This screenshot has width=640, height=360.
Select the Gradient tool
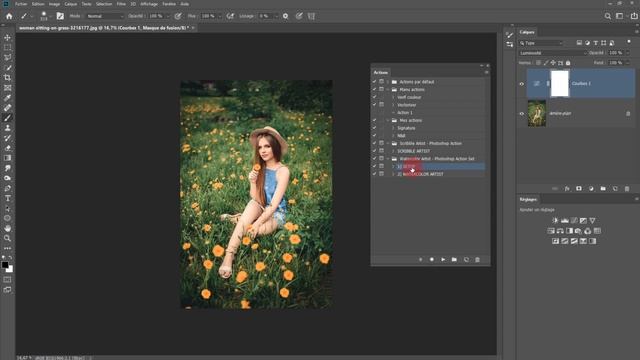tap(7, 158)
